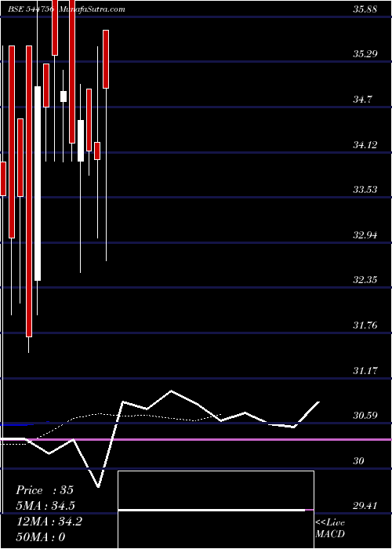Screen dimensions: 392x549
Task: Select the 34.12 price gridline label
Action: pyautogui.click(x=365, y=144)
